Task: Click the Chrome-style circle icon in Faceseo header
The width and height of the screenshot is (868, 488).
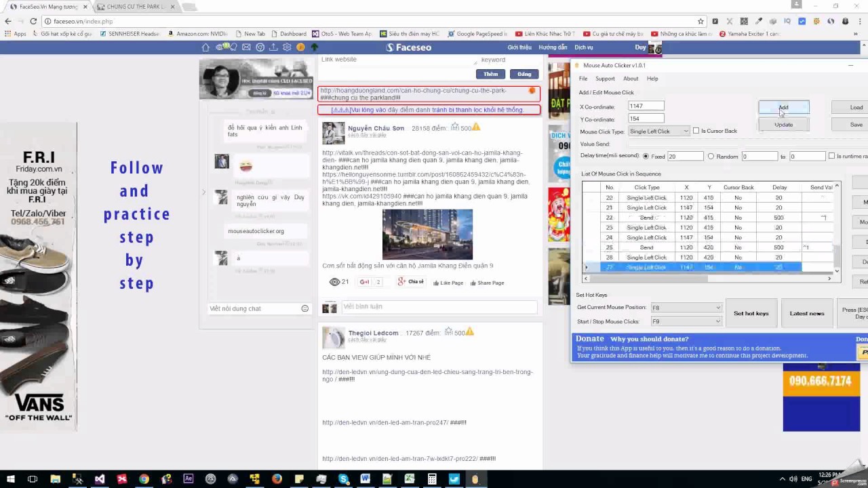Action: pyautogui.click(x=260, y=47)
